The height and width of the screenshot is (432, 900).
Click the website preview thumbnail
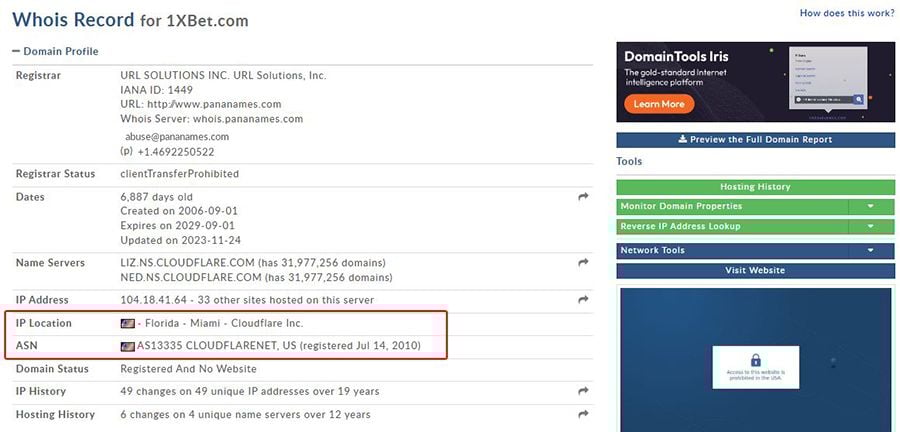pyautogui.click(x=755, y=360)
